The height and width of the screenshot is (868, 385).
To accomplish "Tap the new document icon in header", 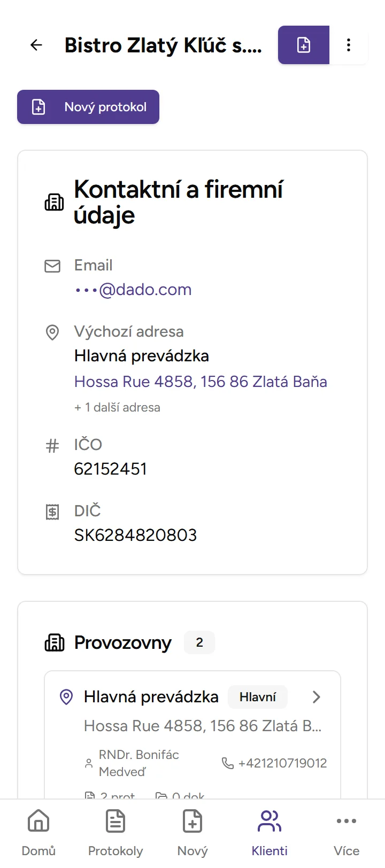I will coord(304,45).
